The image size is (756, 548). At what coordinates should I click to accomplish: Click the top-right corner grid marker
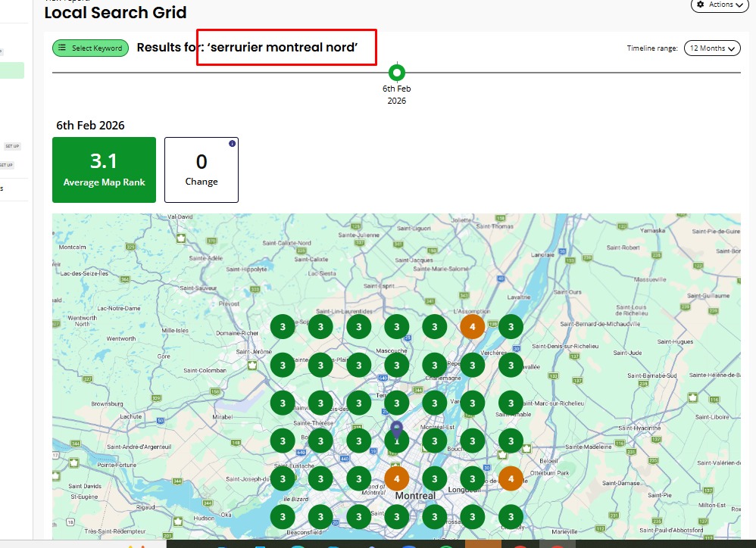coord(511,327)
